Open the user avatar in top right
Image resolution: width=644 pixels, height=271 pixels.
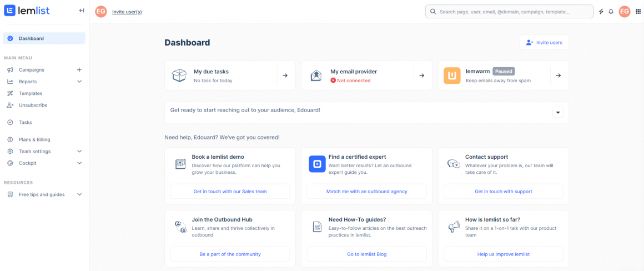625,12
